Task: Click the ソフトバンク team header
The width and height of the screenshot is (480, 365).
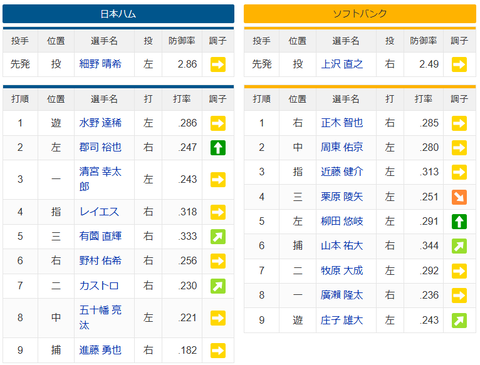Action: pos(360,14)
